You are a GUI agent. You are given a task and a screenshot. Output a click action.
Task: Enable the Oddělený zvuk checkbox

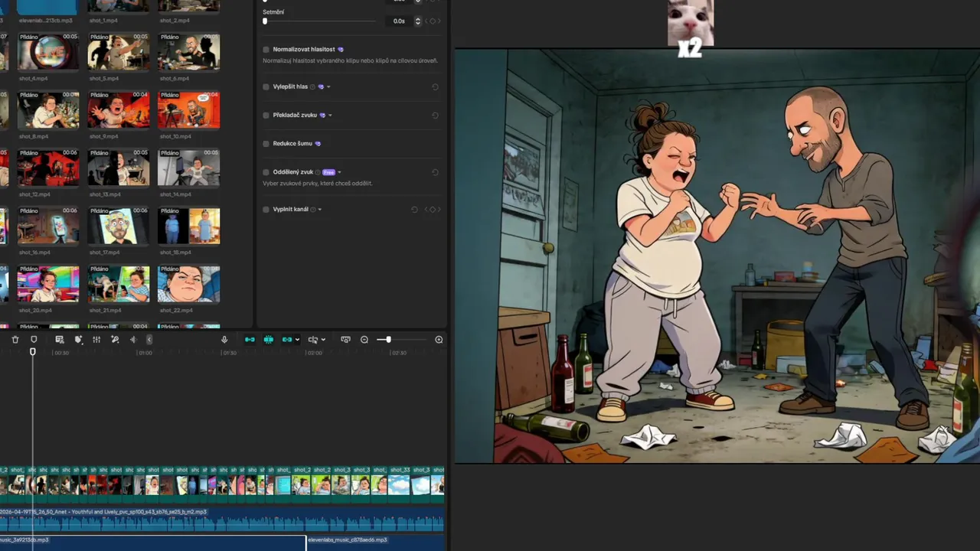point(266,172)
